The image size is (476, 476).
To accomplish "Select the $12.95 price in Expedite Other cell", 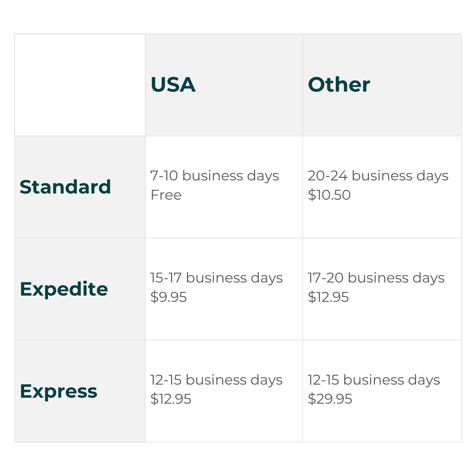I will 328,297.
